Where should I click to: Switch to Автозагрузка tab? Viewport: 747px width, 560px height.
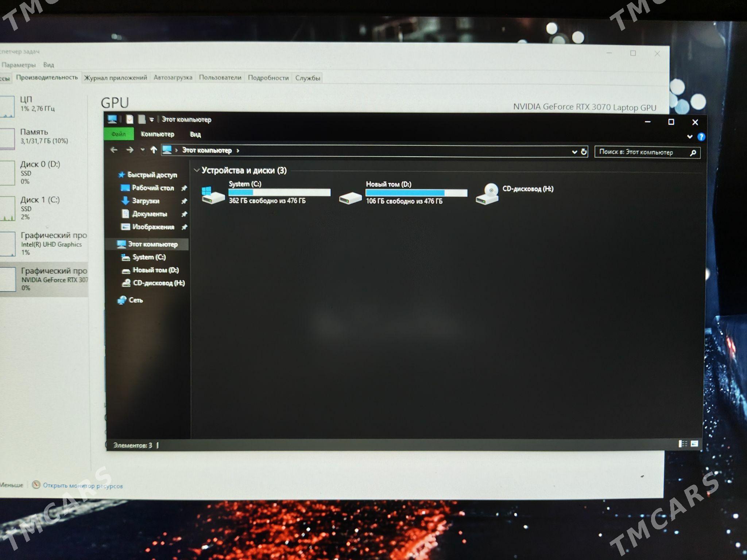(x=173, y=78)
